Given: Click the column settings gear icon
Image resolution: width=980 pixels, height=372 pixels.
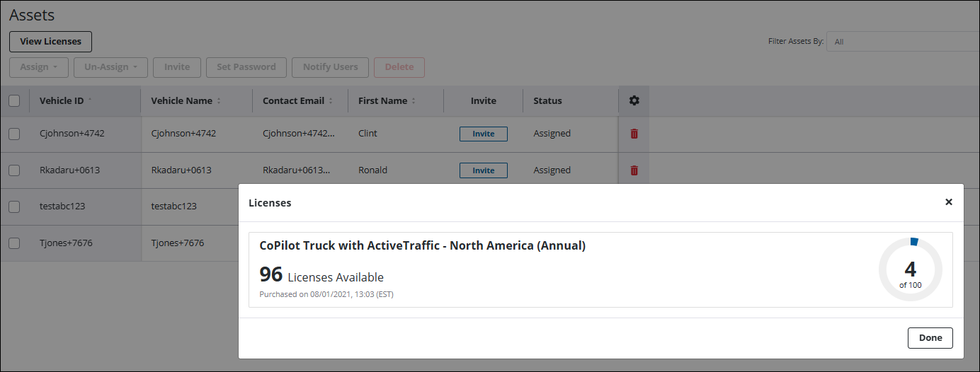Looking at the screenshot, I should tap(634, 100).
